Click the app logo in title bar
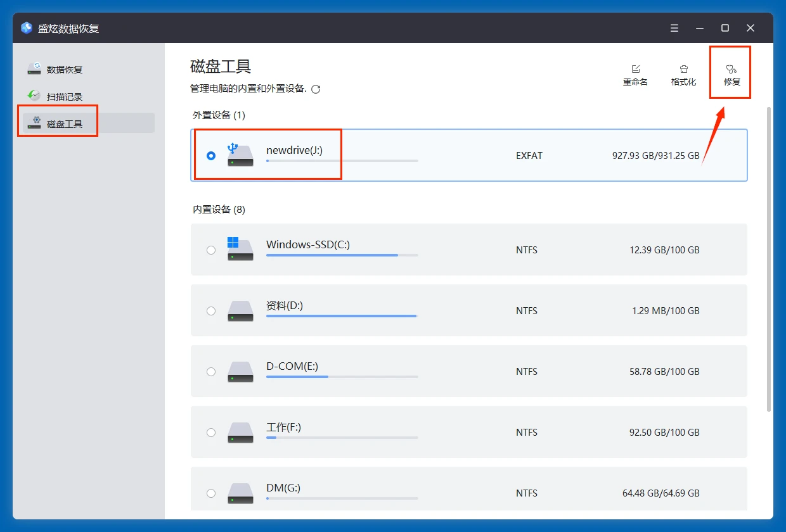Screen dimensions: 786x532 [25, 28]
